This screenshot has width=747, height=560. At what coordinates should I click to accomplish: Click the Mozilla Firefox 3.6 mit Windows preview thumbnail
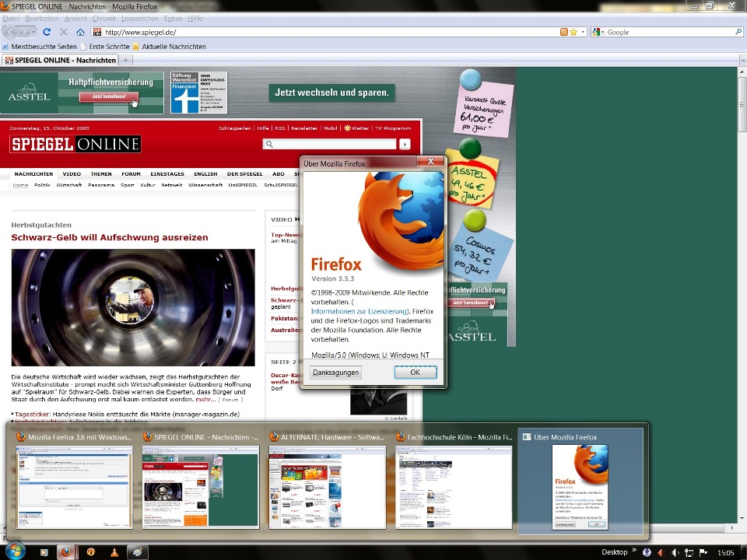[75, 487]
